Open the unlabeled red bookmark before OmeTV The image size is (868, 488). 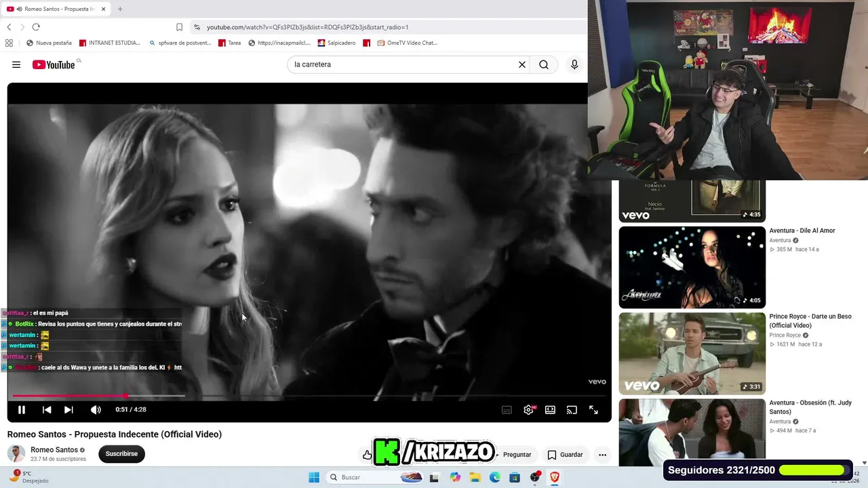click(367, 43)
